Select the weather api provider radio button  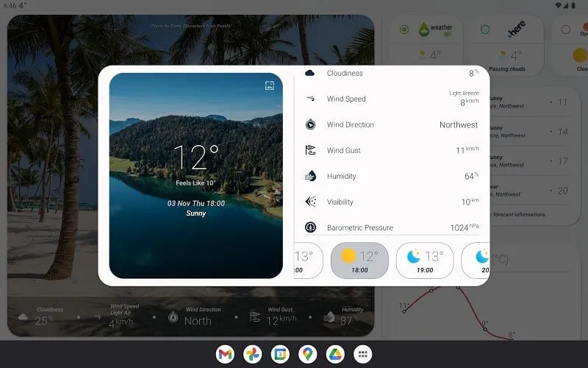(x=404, y=29)
